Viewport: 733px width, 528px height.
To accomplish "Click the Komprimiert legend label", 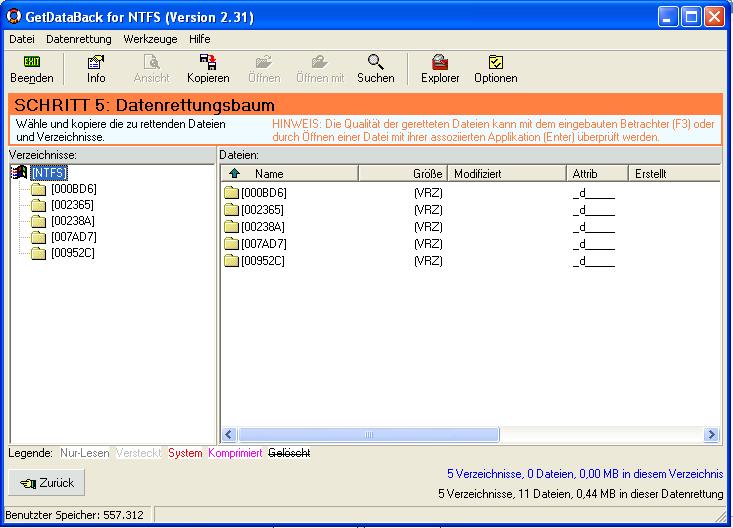I will (x=235, y=453).
